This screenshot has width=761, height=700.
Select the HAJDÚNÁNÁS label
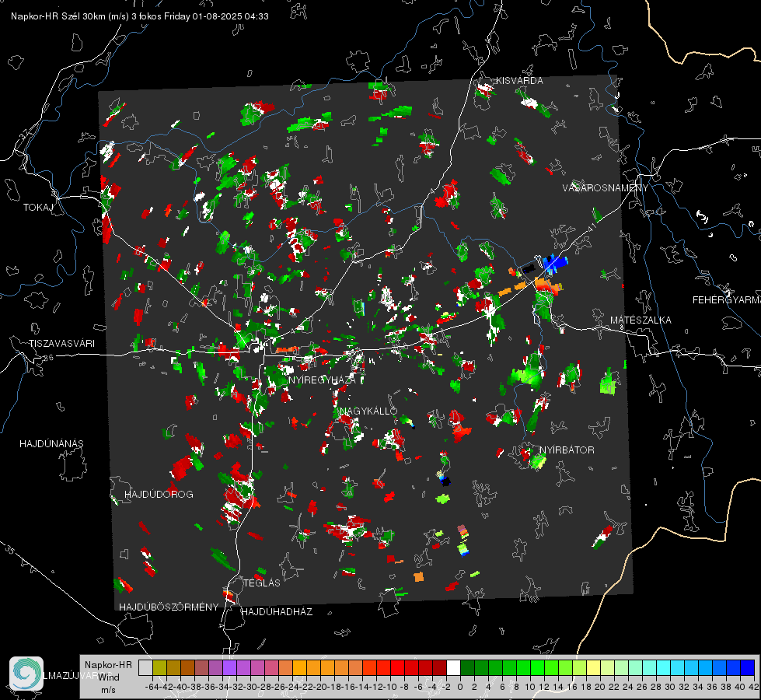pos(51,444)
